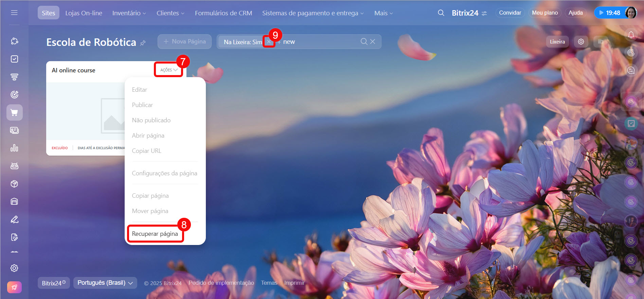
Task: Open the Português (Brasil) language selector
Action: coord(105,283)
